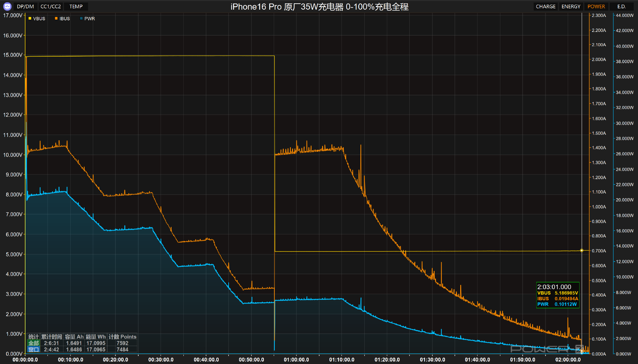Viewport: 638px width, 364px height.
Task: Click the 累计时间 column header
Action: tap(52, 337)
